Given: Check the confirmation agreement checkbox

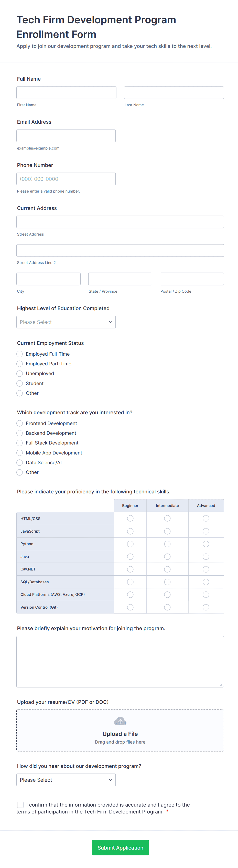Looking at the screenshot, I should (20, 805).
